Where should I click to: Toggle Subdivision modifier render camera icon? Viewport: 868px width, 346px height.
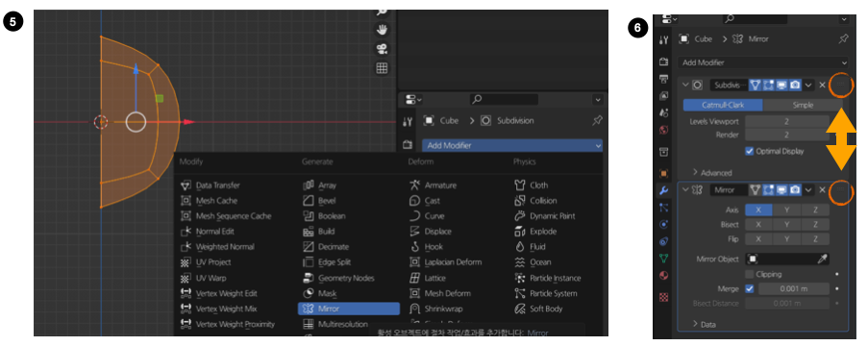coord(795,86)
